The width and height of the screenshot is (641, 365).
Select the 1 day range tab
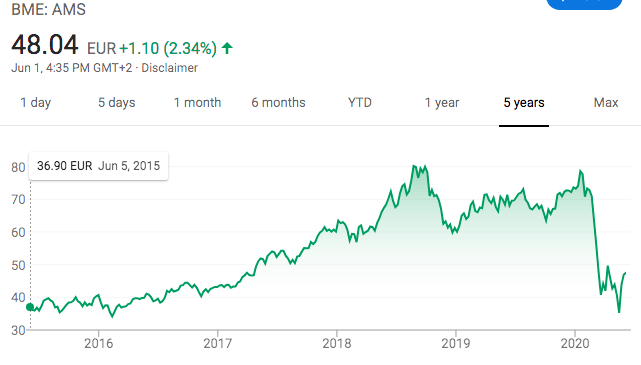coord(36,103)
